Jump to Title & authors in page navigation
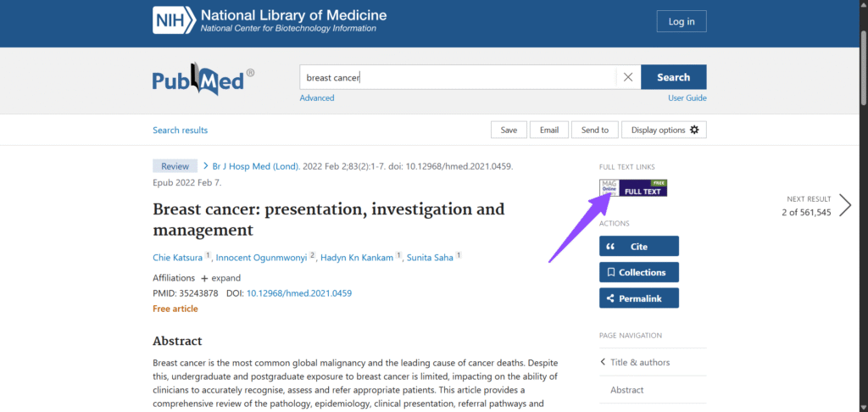Viewport: 868px width, 412px height. coord(639,362)
